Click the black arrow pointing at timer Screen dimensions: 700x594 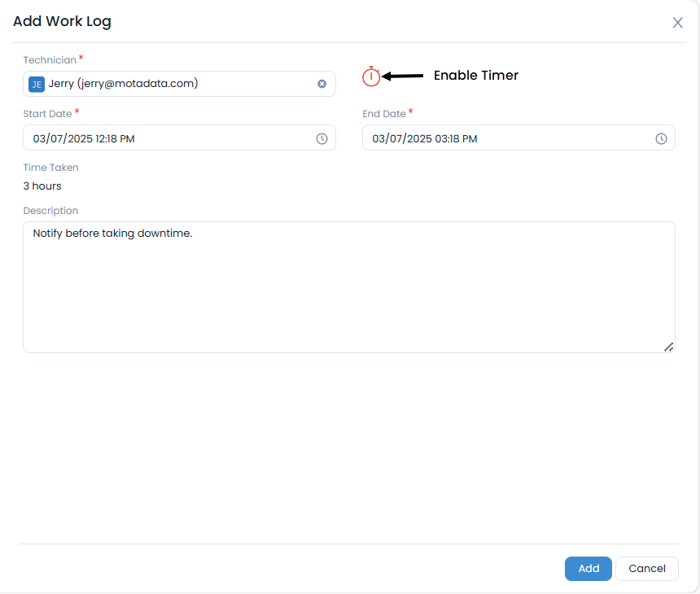point(403,76)
